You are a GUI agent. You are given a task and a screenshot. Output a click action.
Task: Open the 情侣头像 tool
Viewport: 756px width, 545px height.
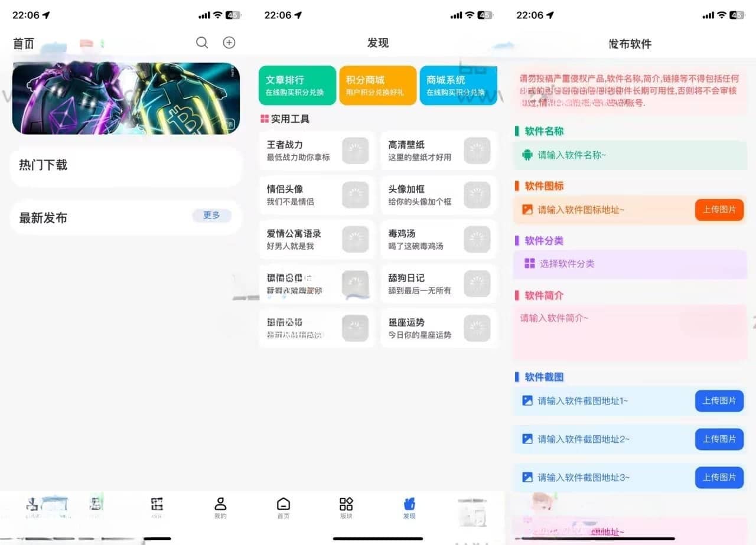317,195
